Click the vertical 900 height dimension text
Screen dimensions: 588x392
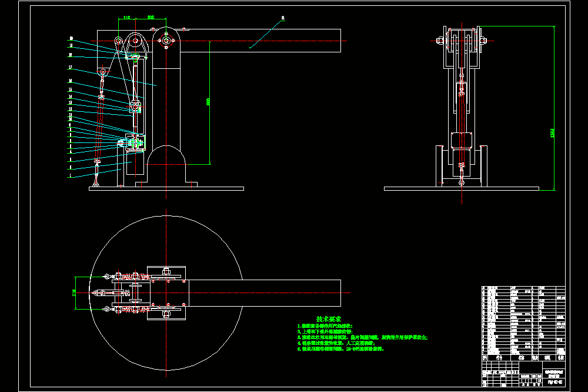coord(208,102)
